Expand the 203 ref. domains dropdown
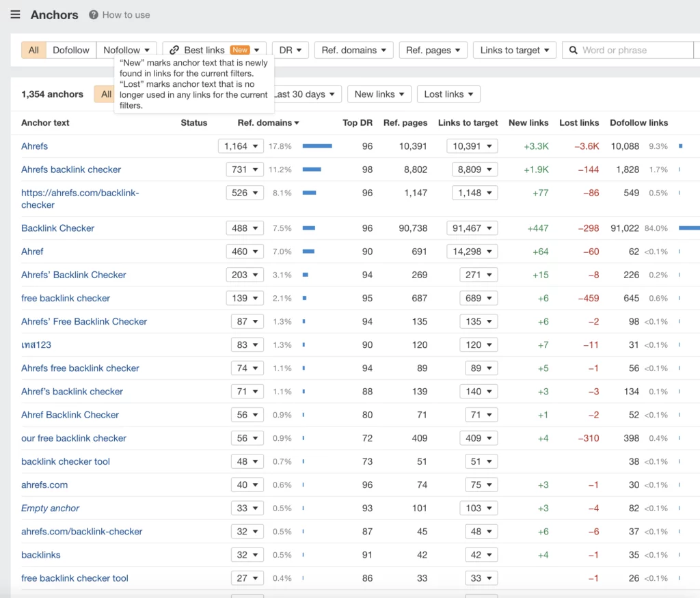Image resolution: width=700 pixels, height=598 pixels. click(245, 275)
